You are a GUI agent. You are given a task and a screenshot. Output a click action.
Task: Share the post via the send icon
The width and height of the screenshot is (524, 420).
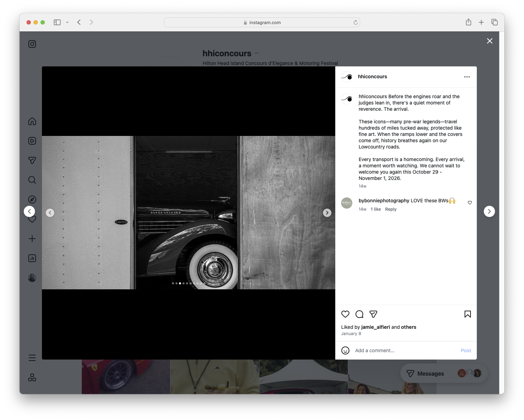point(373,314)
